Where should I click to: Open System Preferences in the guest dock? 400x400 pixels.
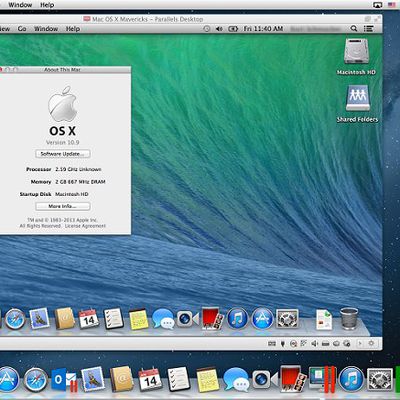(287, 319)
